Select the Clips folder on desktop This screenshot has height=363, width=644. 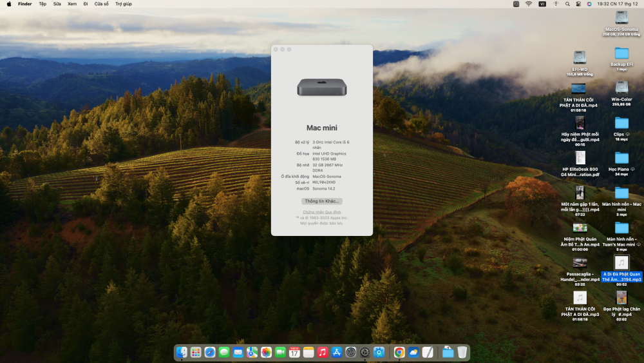pyautogui.click(x=621, y=129)
